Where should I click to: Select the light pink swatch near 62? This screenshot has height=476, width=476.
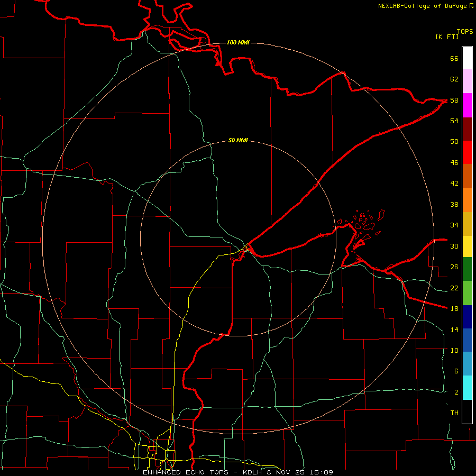point(467,81)
